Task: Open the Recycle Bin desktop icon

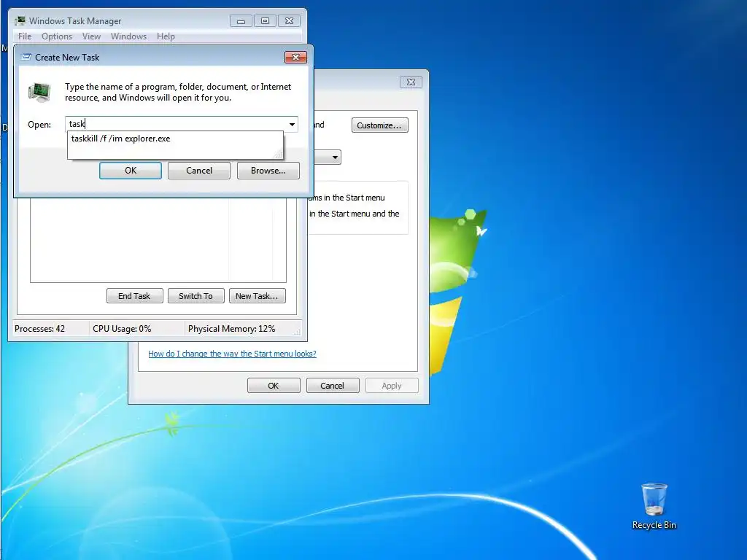Action: coord(654,506)
